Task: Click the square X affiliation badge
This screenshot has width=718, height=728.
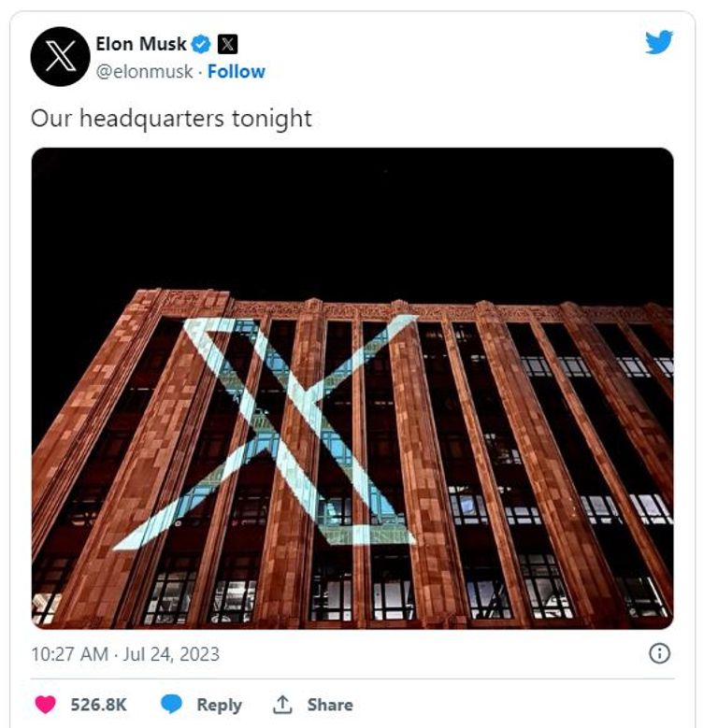Action: point(226,44)
